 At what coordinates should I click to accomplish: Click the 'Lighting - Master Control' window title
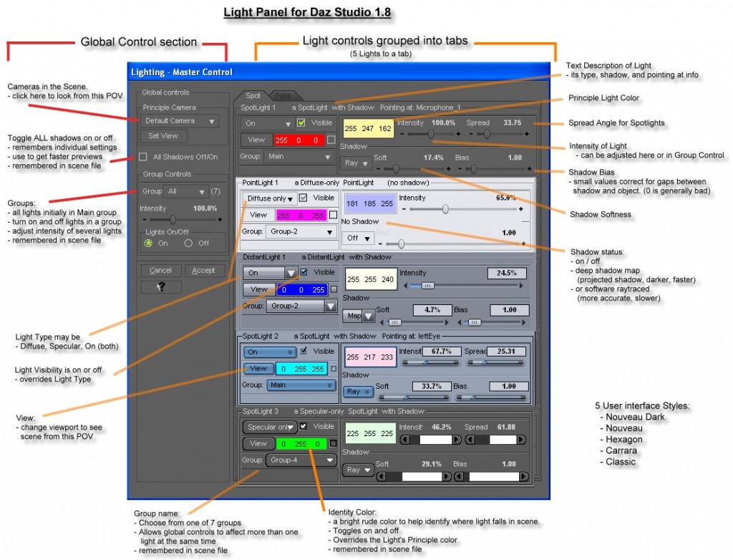[181, 72]
